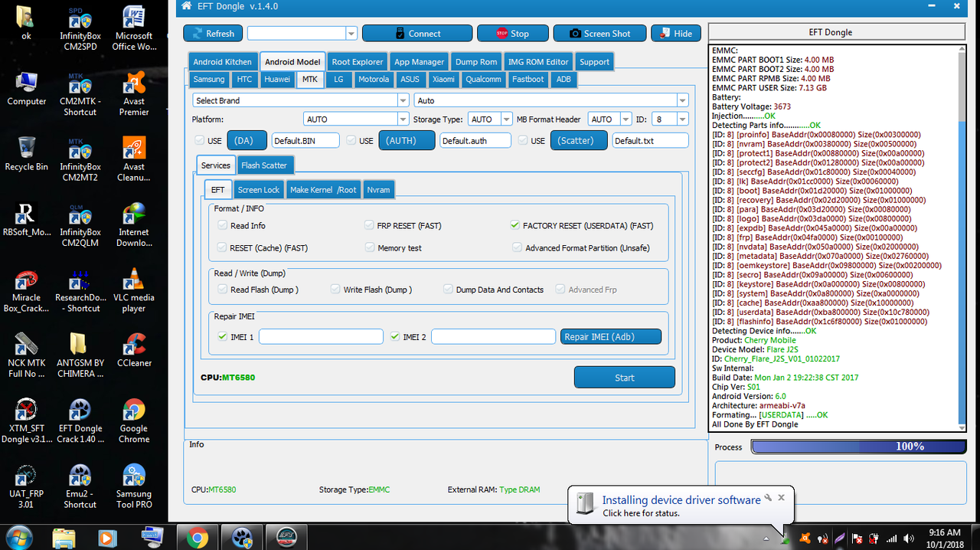Open EFT Dongle Crack desktop icon

79,421
